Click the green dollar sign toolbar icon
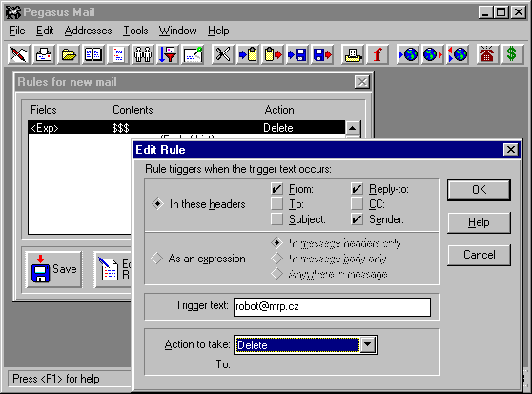The image size is (532, 394). pyautogui.click(x=511, y=54)
